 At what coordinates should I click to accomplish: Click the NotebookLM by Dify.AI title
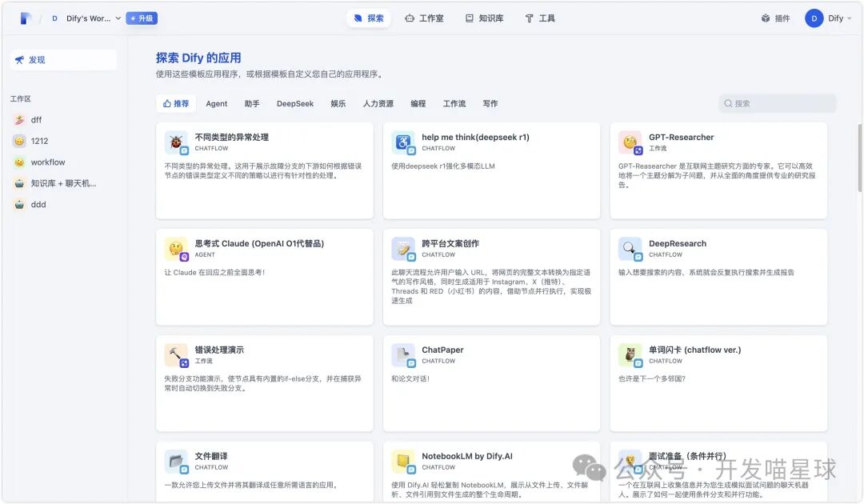(x=466, y=456)
